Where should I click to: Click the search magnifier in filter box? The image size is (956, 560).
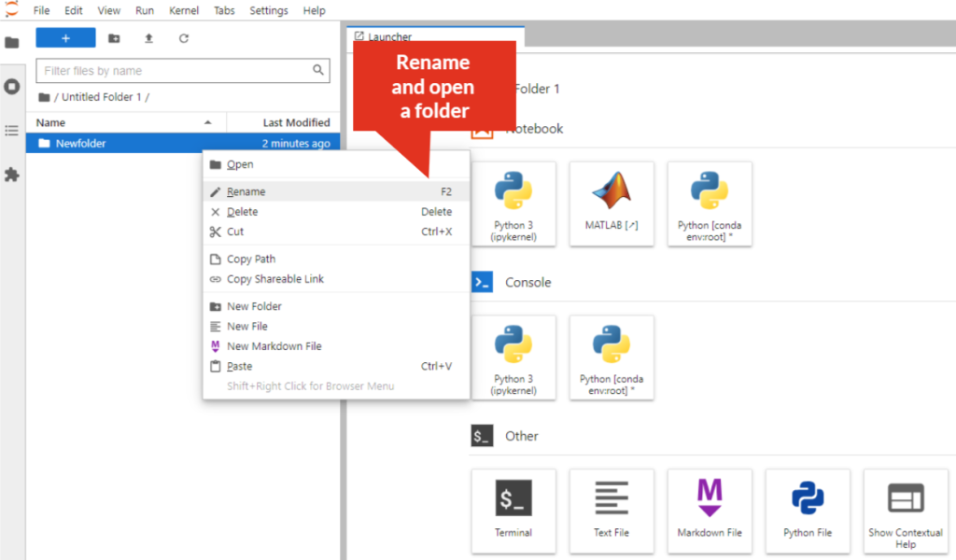318,70
